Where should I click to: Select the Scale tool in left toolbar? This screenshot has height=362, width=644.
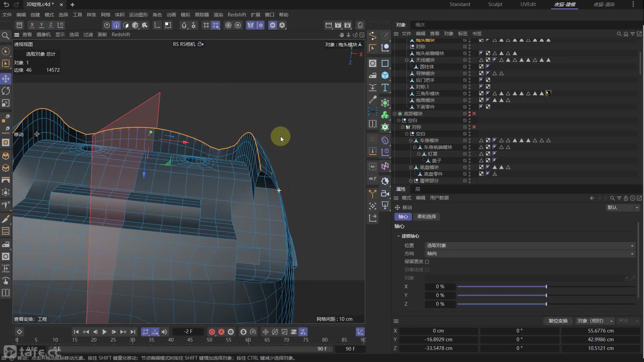click(x=6, y=103)
